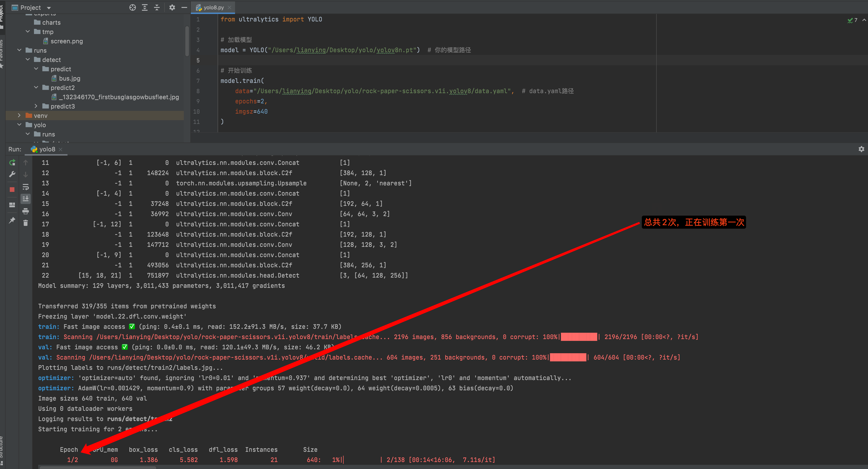868x469 pixels.
Task: Expand all in Project tree
Action: 145,7
